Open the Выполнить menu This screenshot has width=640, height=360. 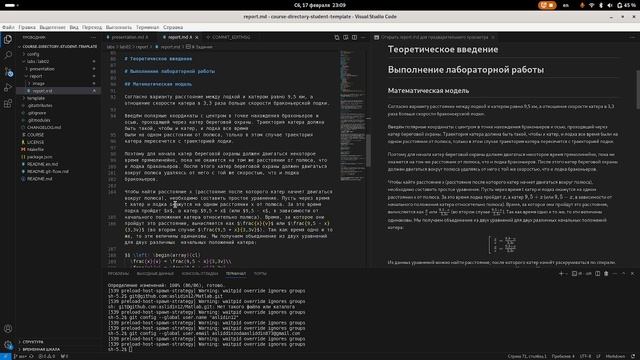pos(119,27)
